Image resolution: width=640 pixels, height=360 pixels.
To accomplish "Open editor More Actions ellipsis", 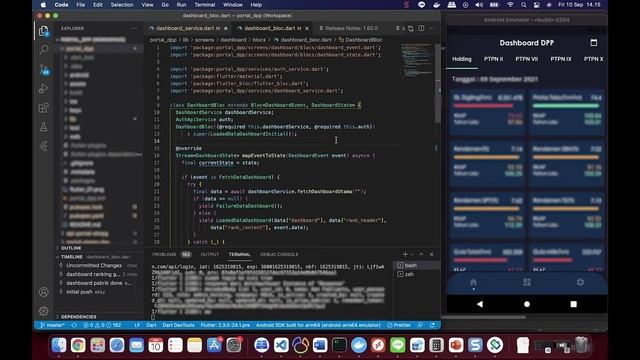I will coord(432,28).
